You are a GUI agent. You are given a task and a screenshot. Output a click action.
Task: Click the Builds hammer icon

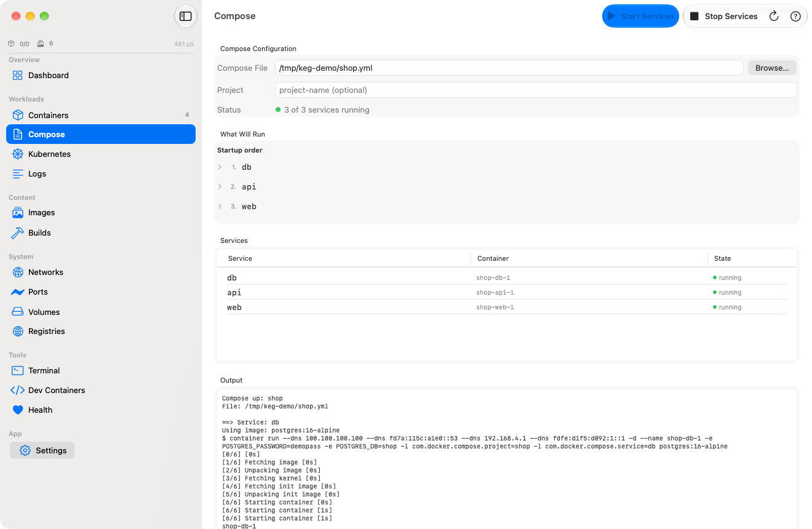point(17,233)
